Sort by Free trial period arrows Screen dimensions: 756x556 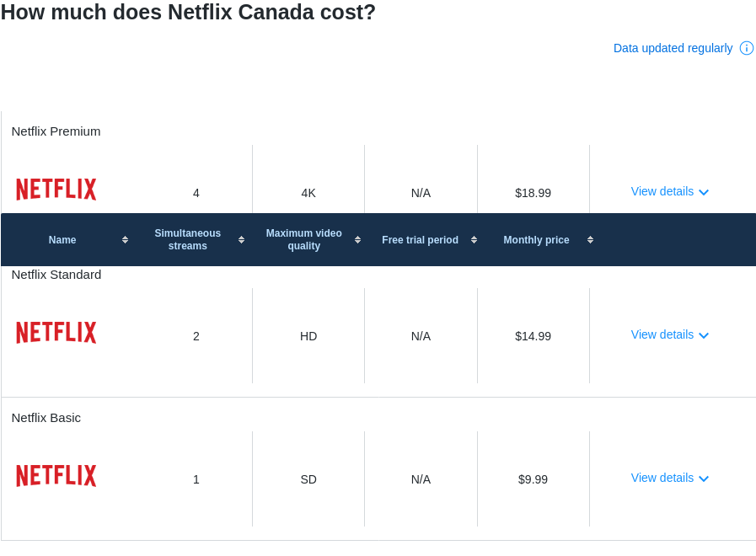[474, 239]
